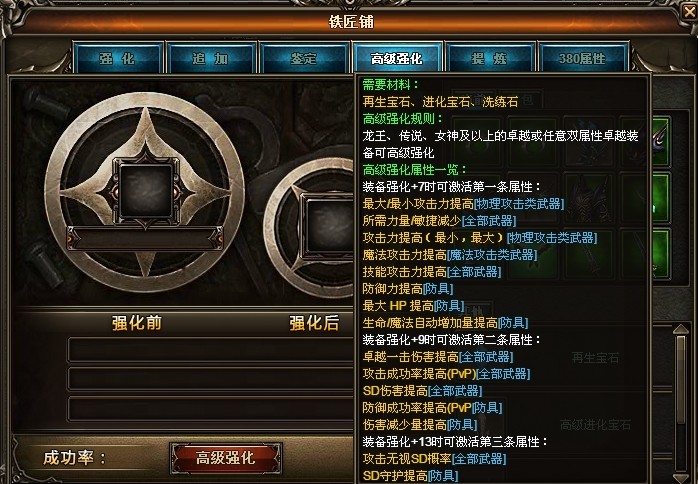Image resolution: width=698 pixels, height=484 pixels.
Task: Select the bottom green inventory slot
Action: pyautogui.click(x=660, y=254)
